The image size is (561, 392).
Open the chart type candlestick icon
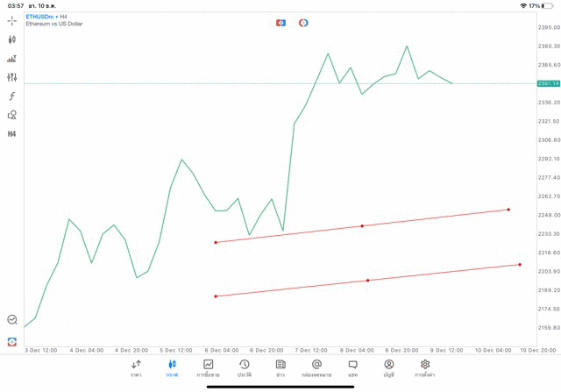click(x=12, y=39)
